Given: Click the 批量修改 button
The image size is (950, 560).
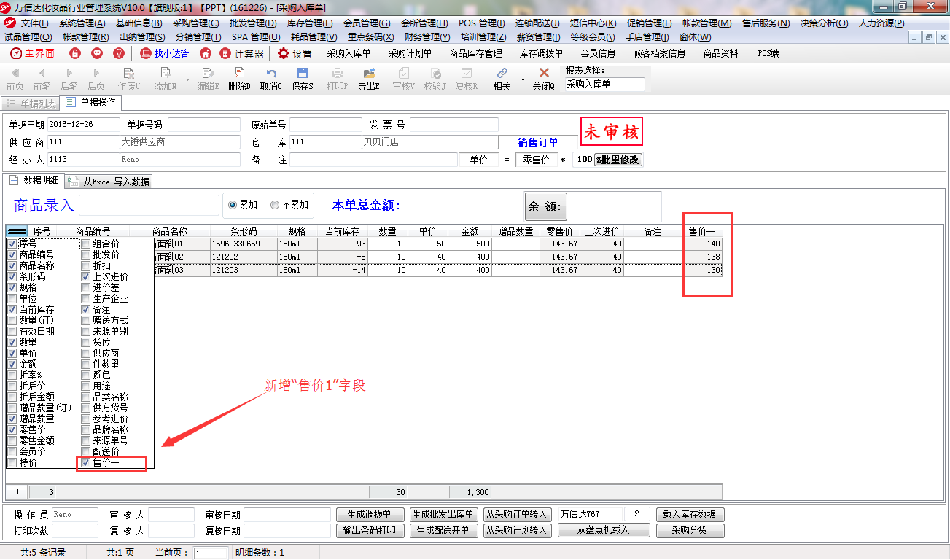Looking at the screenshot, I should [619, 160].
